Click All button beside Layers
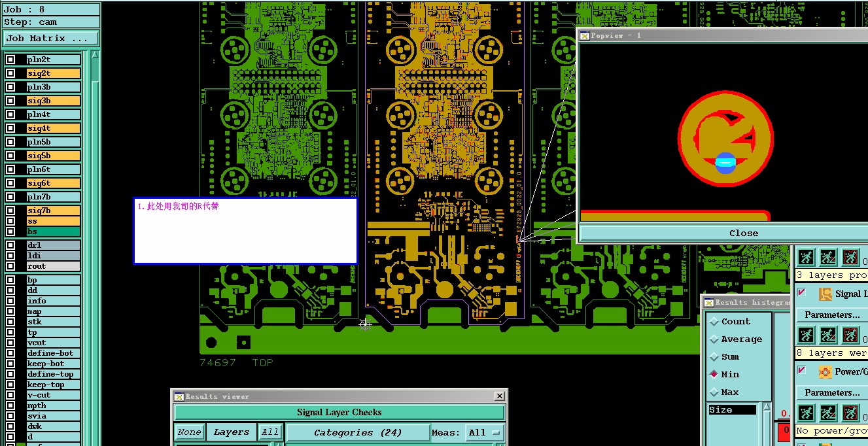 (269, 432)
